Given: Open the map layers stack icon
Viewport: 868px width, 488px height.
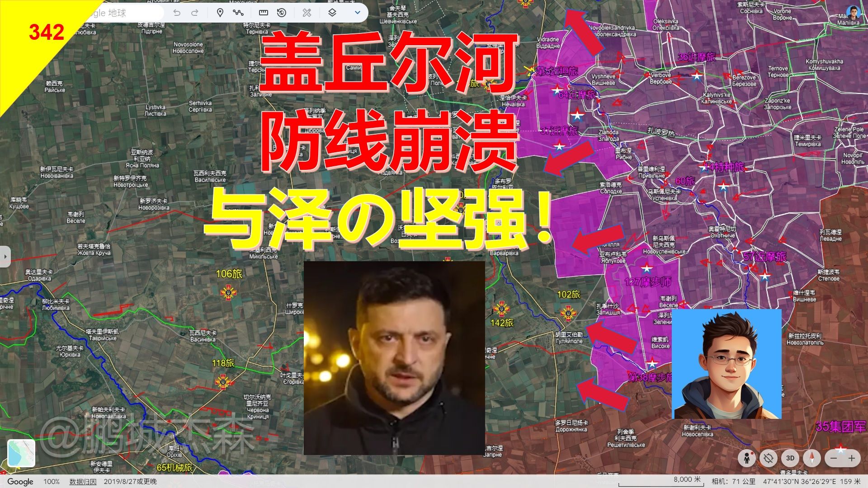Looking at the screenshot, I should 332,13.
